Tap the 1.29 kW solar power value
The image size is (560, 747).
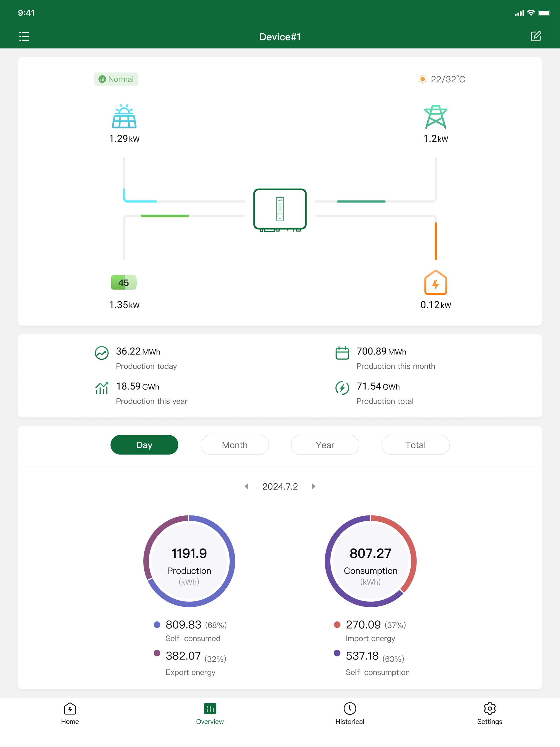point(124,138)
